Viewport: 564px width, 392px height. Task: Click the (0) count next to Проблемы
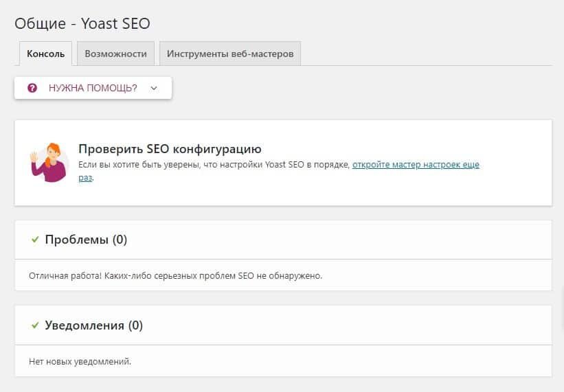click(120, 240)
